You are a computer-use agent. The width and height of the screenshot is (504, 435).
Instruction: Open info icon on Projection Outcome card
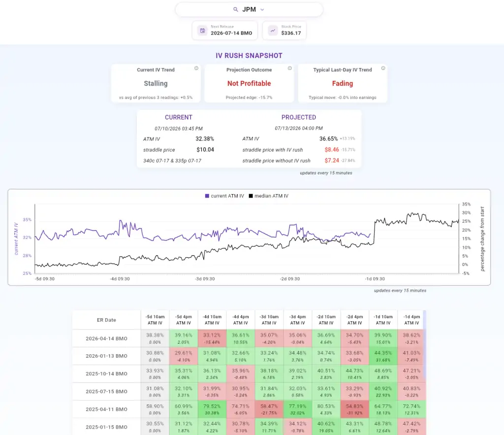tap(289, 68)
